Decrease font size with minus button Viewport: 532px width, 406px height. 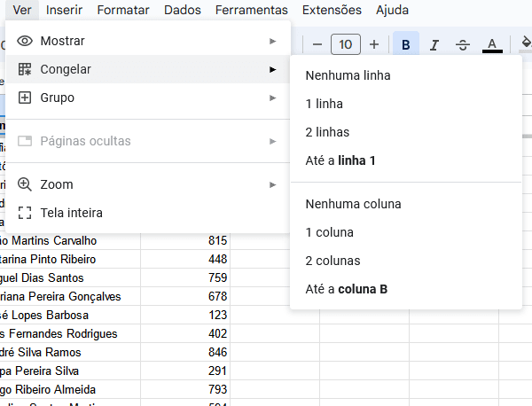tap(317, 44)
